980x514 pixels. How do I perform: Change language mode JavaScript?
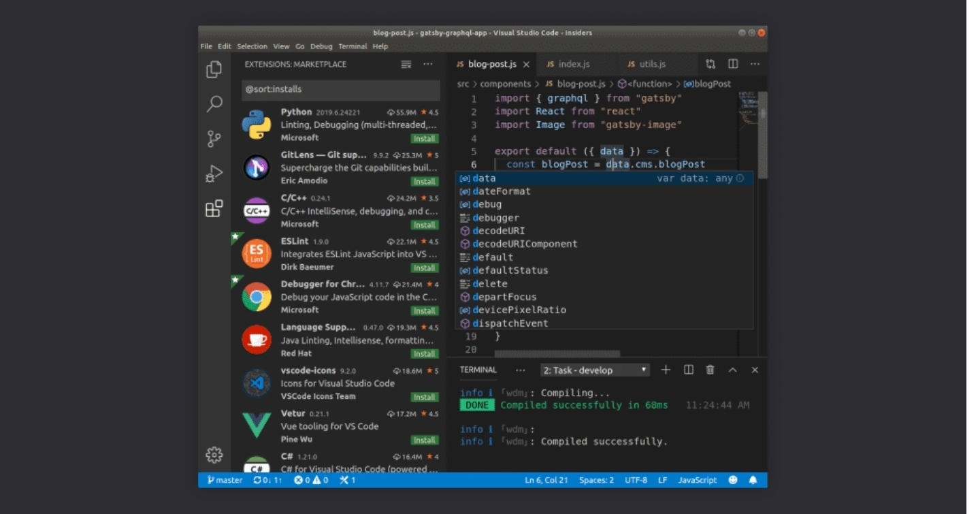coord(697,480)
